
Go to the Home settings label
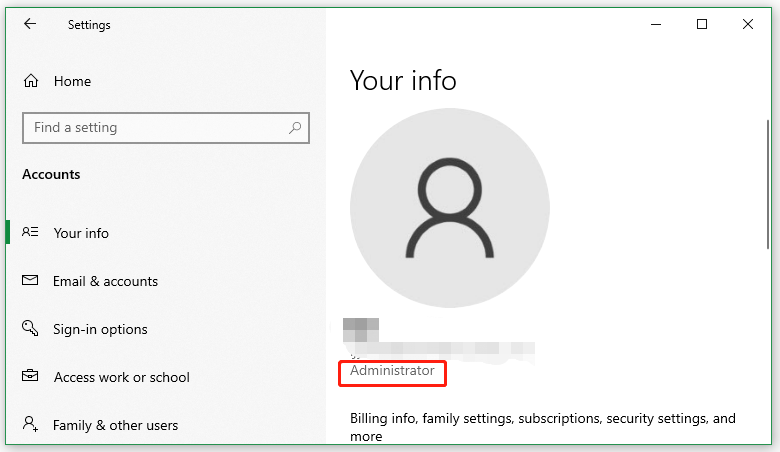click(72, 81)
